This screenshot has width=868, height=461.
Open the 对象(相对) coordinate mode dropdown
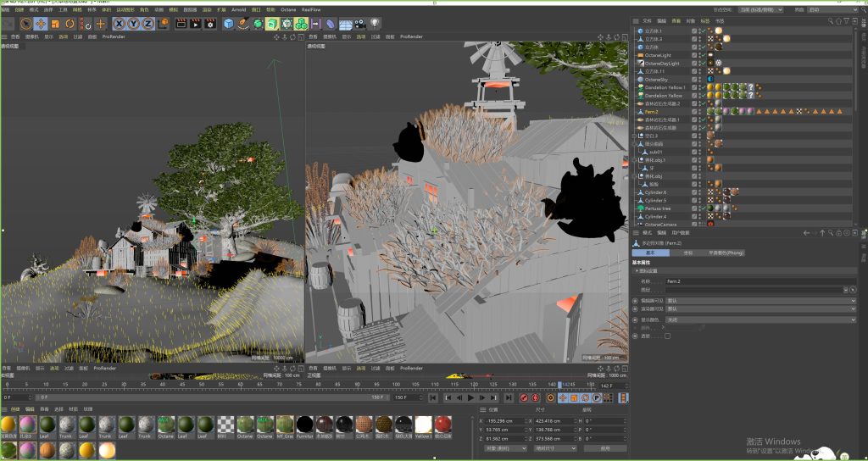pos(504,448)
